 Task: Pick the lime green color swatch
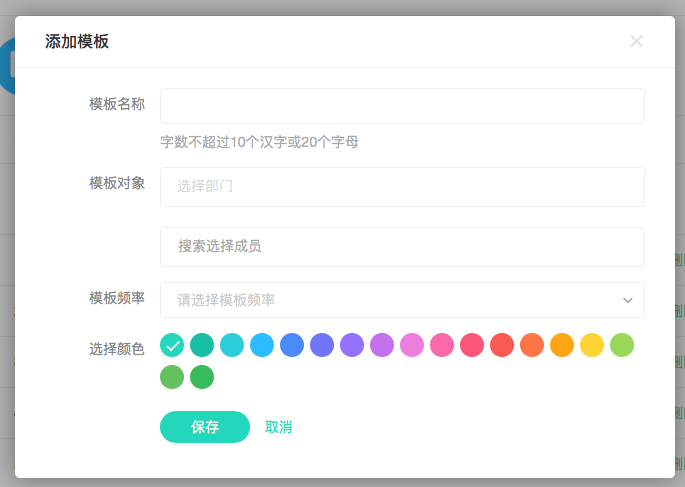[622, 346]
